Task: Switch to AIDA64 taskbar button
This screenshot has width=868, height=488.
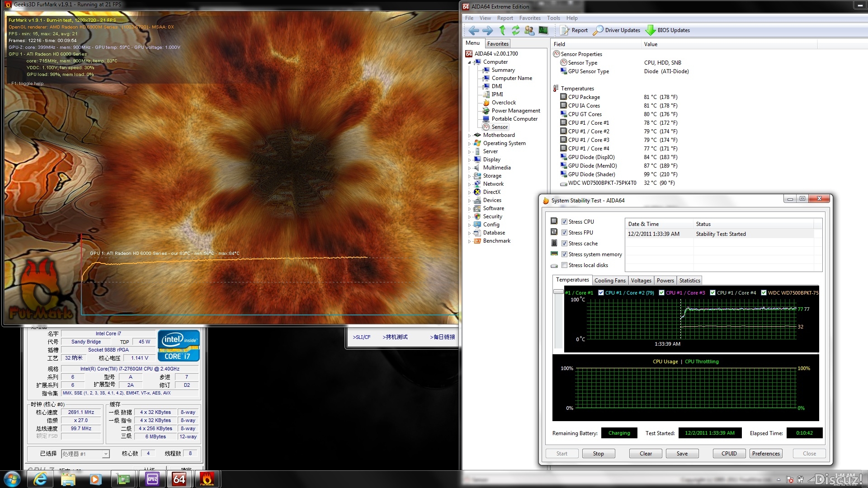Action: click(179, 479)
